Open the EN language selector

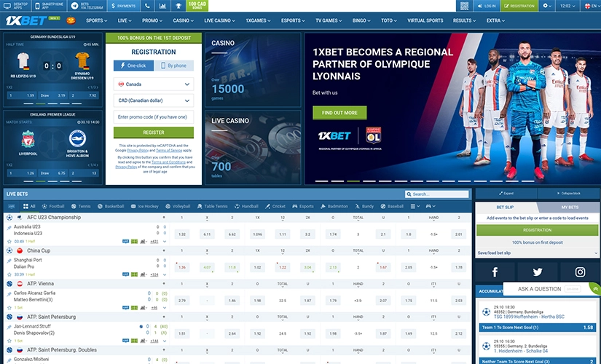coord(590,6)
